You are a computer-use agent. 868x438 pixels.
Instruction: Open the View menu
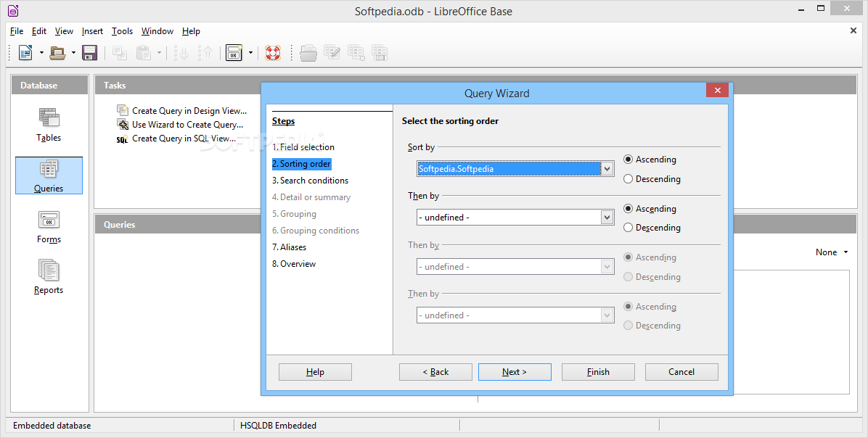tap(64, 31)
